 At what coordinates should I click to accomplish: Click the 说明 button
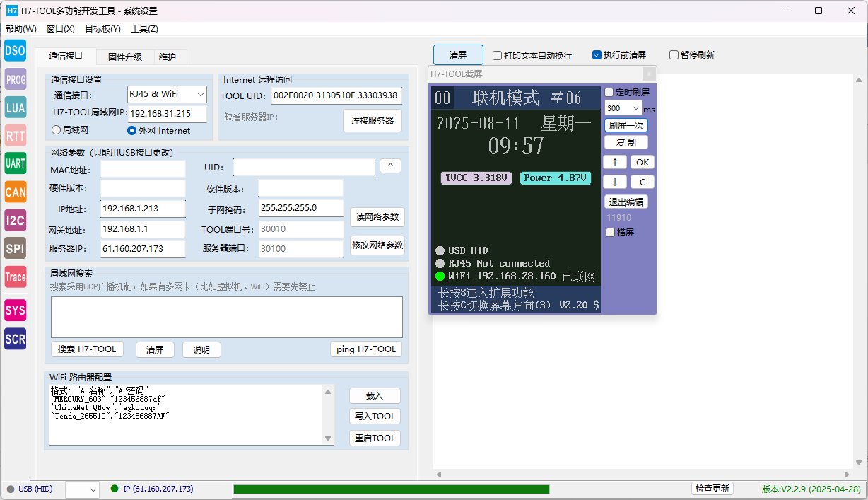click(201, 350)
